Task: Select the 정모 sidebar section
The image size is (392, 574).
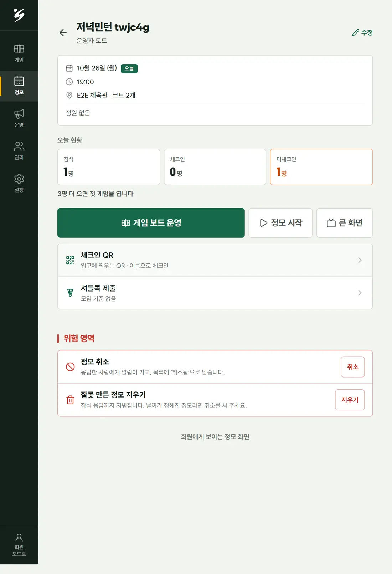Action: point(19,86)
